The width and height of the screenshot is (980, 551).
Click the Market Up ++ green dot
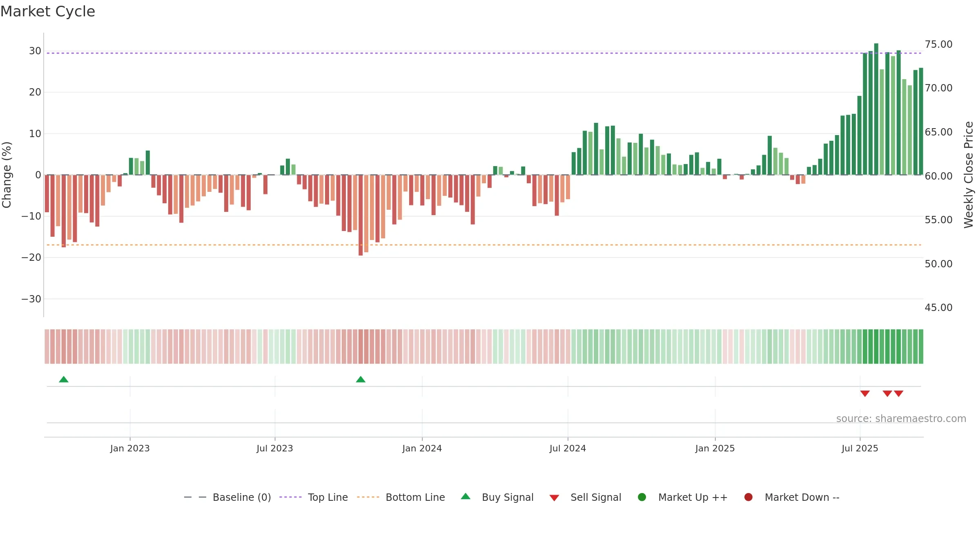(x=642, y=497)
